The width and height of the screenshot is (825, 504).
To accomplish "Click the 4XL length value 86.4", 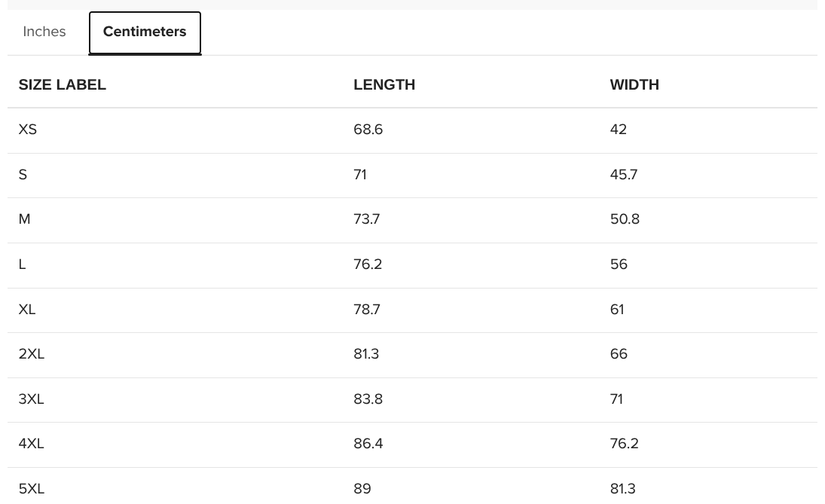I will click(x=368, y=444).
